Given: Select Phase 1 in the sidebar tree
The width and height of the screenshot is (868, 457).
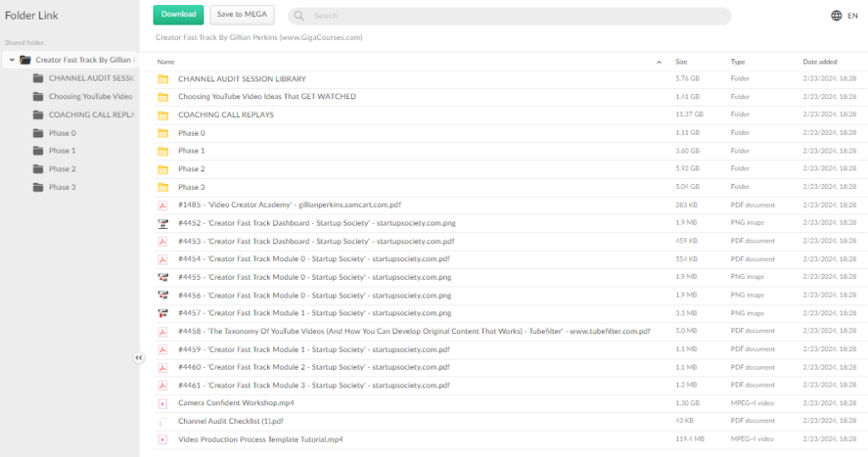Looking at the screenshot, I should [62, 151].
